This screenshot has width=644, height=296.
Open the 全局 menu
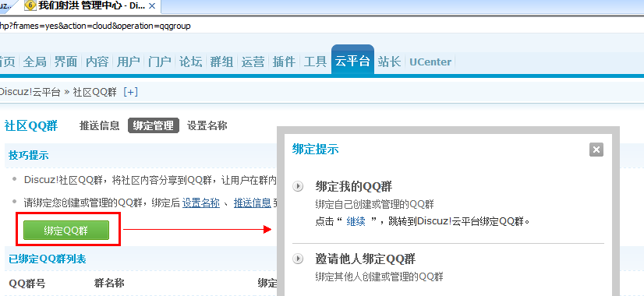pyautogui.click(x=34, y=62)
